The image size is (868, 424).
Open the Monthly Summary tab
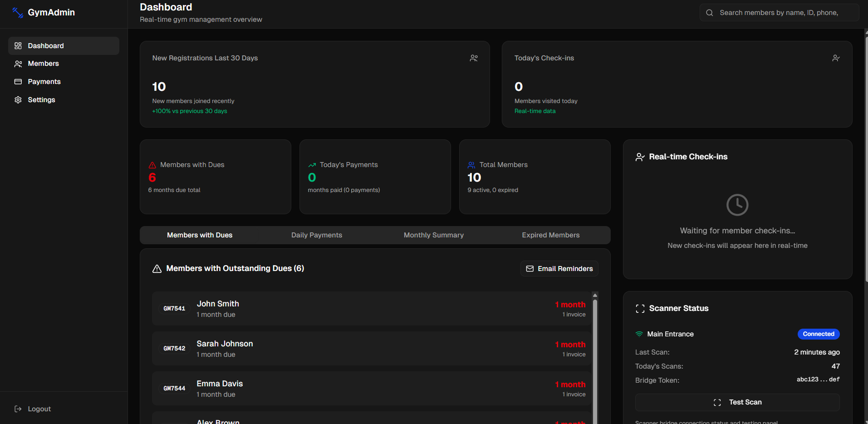tap(434, 235)
